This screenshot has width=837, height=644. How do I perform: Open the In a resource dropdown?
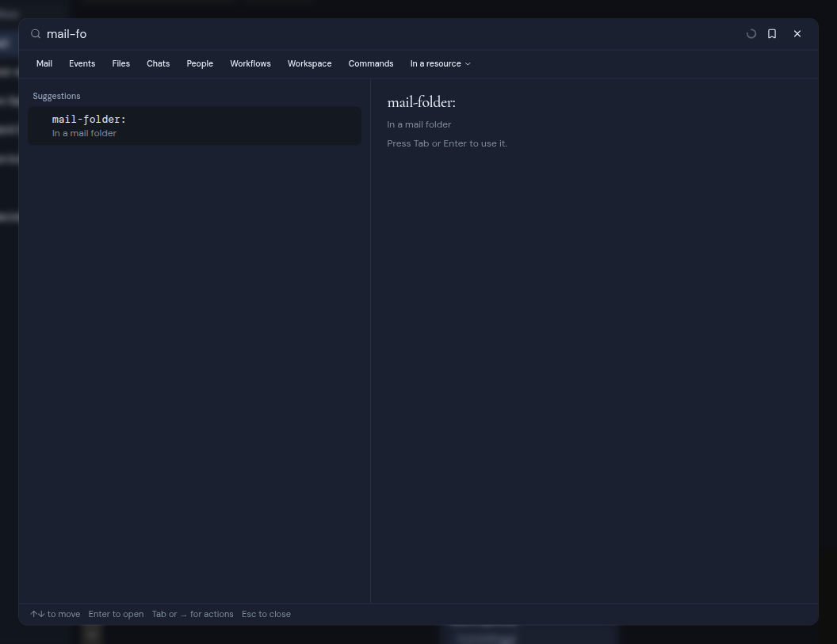point(441,63)
